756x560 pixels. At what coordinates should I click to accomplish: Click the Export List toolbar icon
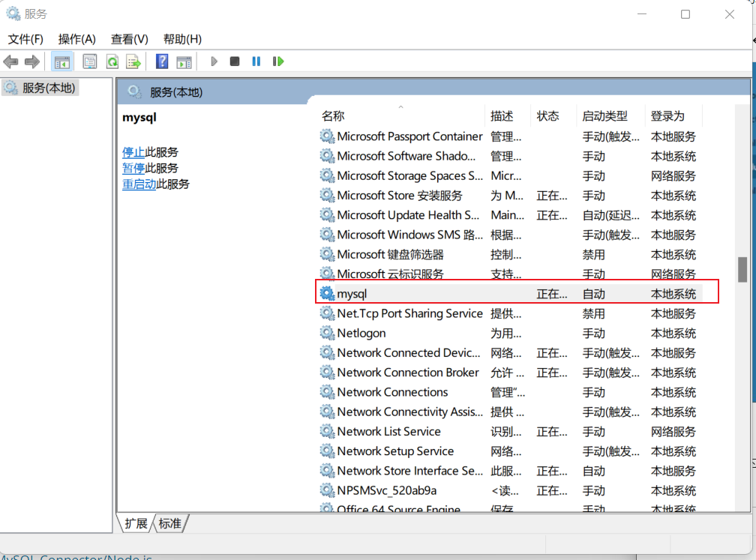coord(133,61)
